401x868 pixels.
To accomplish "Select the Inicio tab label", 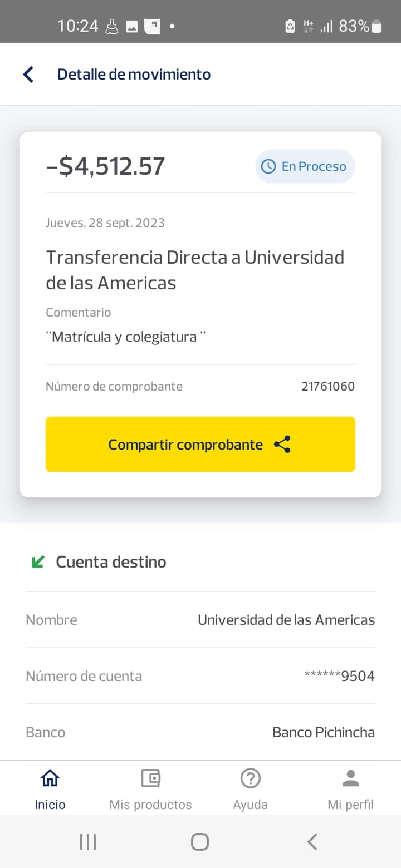I will click(x=50, y=805).
